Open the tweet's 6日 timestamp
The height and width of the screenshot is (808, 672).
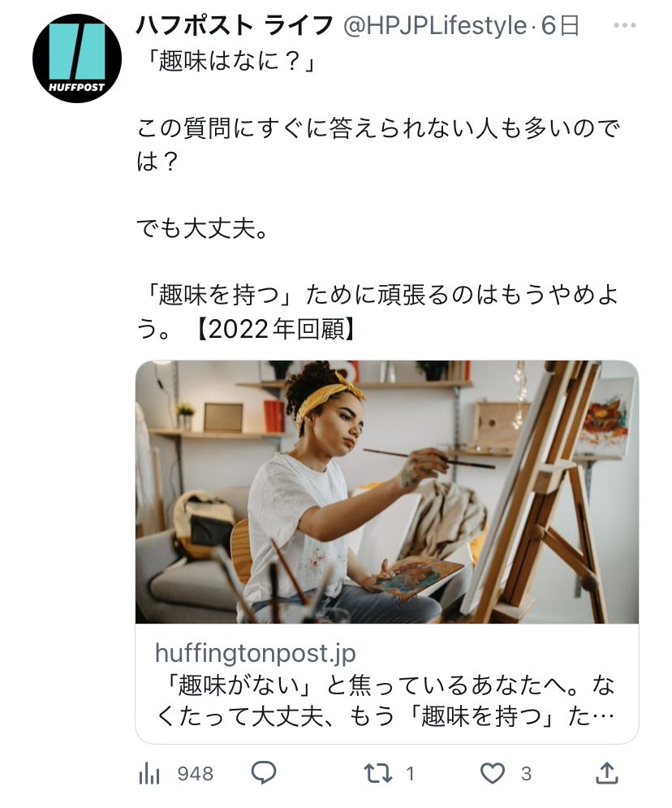coord(560,26)
